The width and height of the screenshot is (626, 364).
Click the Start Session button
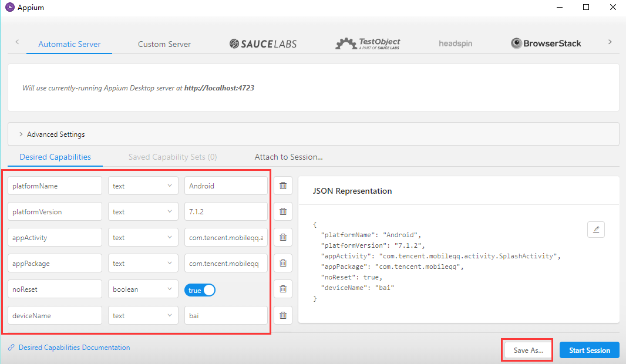(x=589, y=350)
